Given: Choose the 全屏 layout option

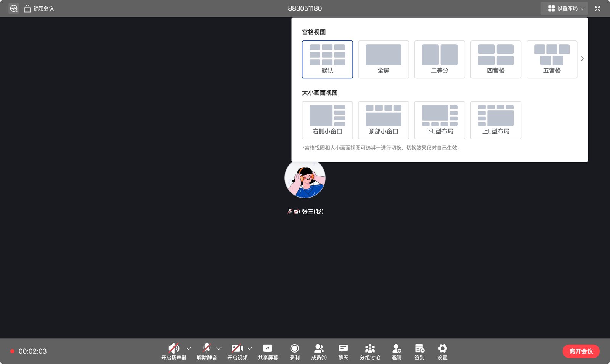Looking at the screenshot, I should [383, 59].
